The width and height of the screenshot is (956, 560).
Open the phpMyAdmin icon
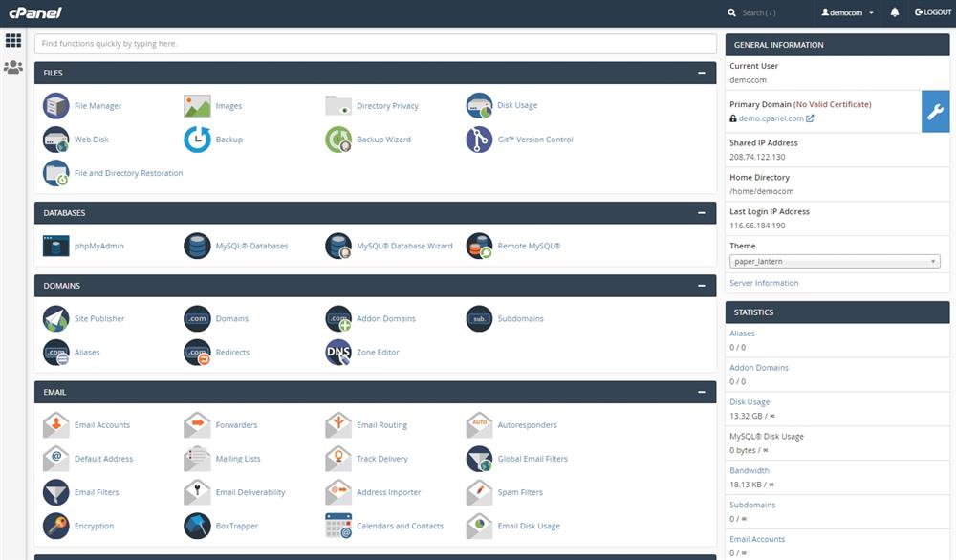[56, 247]
